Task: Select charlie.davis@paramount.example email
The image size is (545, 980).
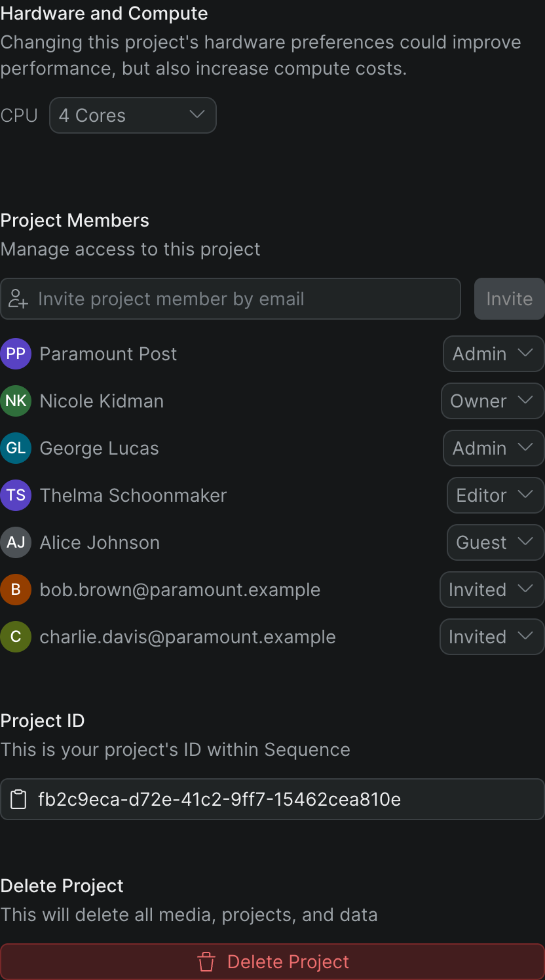Action: tap(188, 637)
